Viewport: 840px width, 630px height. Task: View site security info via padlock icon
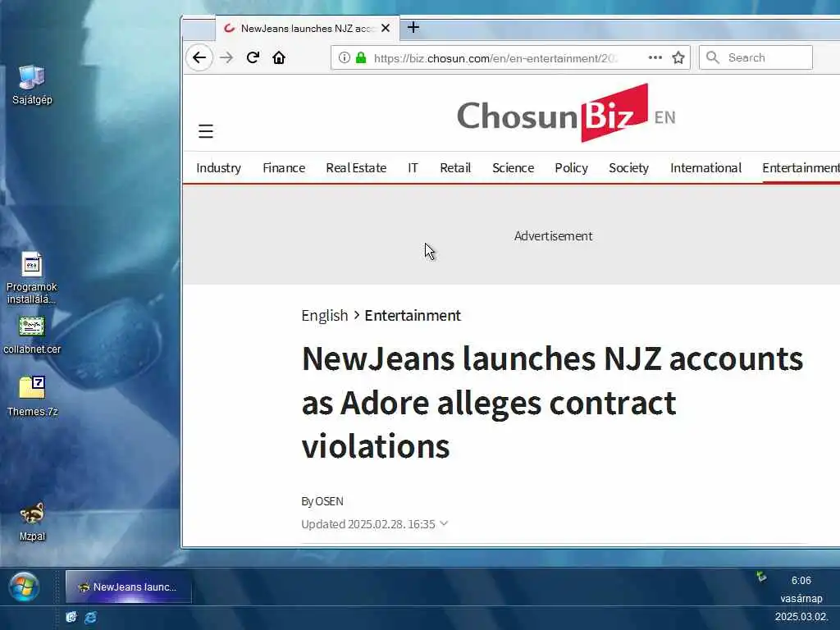361,57
